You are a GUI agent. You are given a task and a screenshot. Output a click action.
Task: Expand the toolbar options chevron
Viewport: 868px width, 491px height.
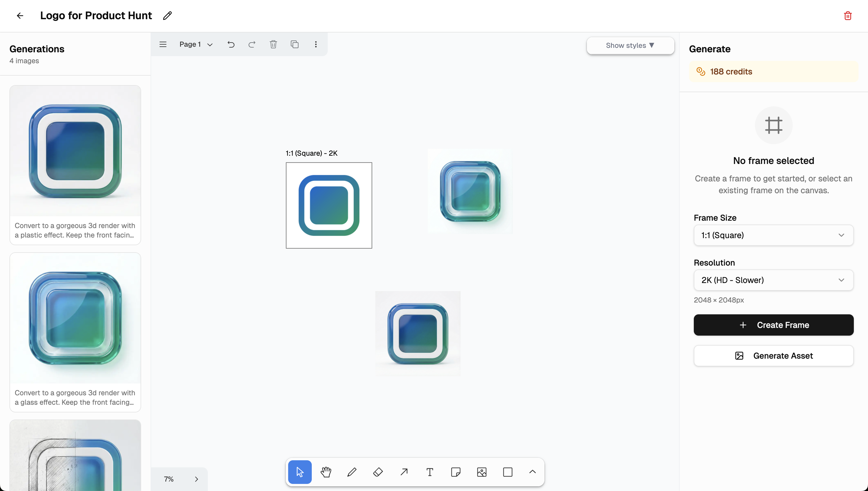coord(532,472)
